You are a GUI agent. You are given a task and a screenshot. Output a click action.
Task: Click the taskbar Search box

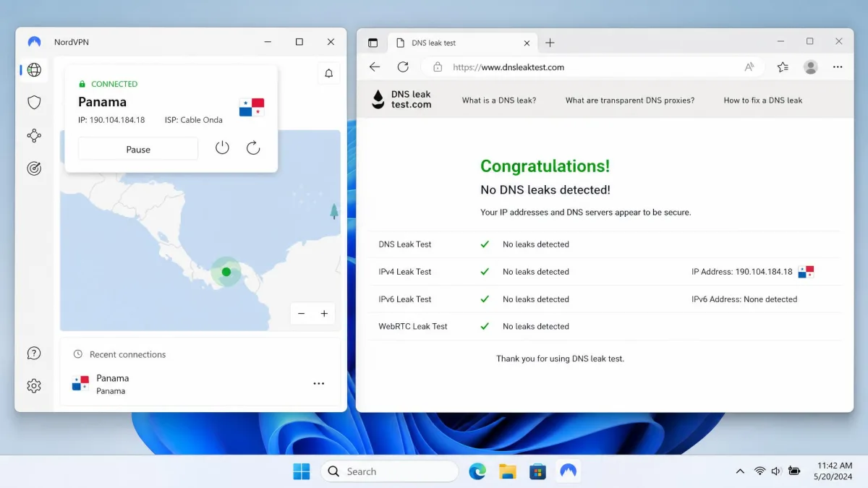pyautogui.click(x=390, y=471)
